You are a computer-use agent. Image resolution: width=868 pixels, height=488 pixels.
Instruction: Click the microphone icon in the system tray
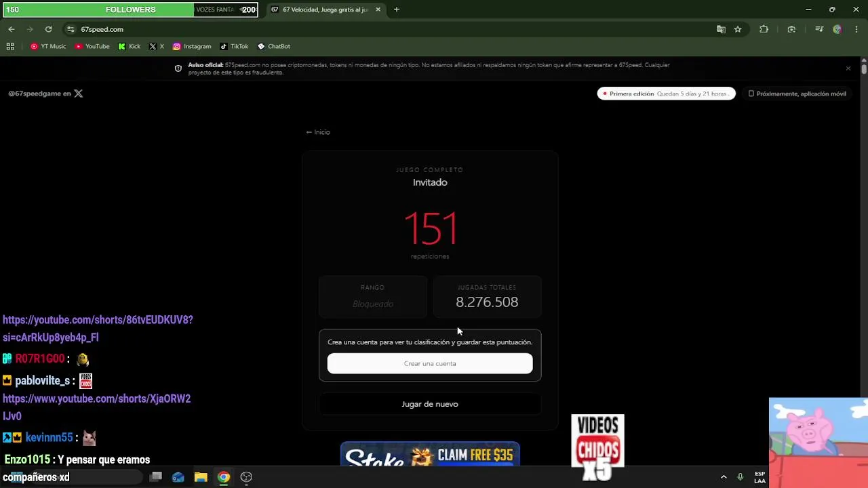click(741, 477)
